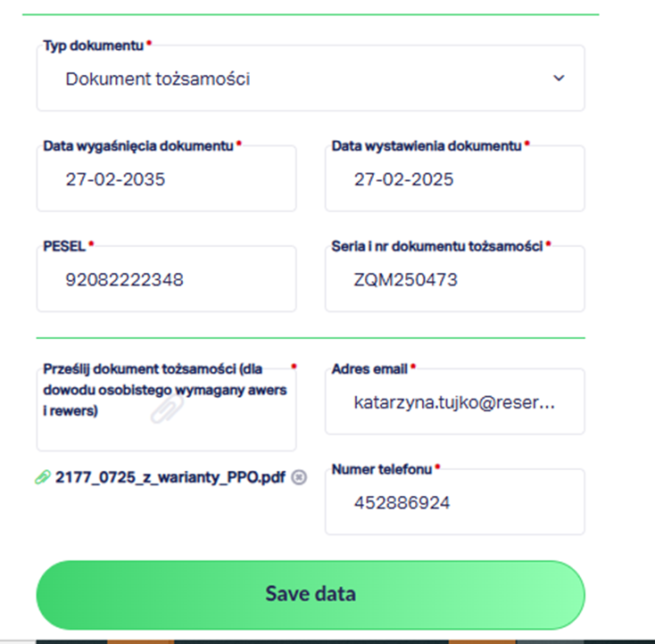This screenshot has width=655, height=644.
Task: Edit the Seria i nr dokumentu field
Action: pyautogui.click(x=454, y=280)
